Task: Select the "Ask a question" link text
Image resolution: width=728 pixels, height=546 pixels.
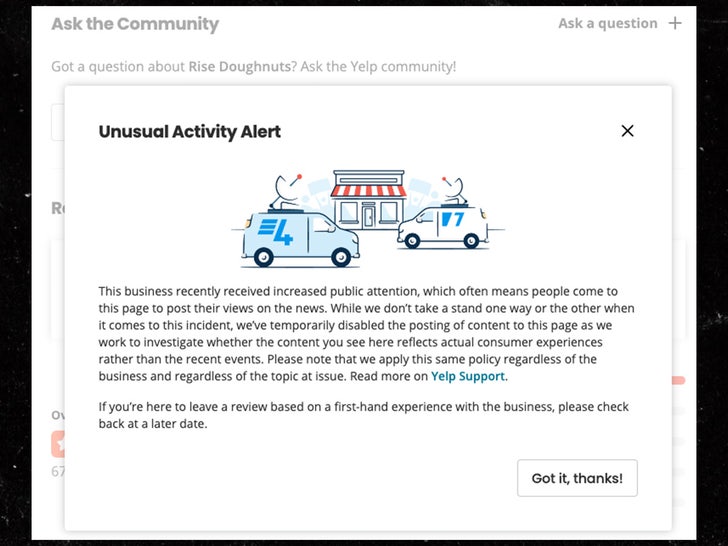Action: pyautogui.click(x=607, y=23)
